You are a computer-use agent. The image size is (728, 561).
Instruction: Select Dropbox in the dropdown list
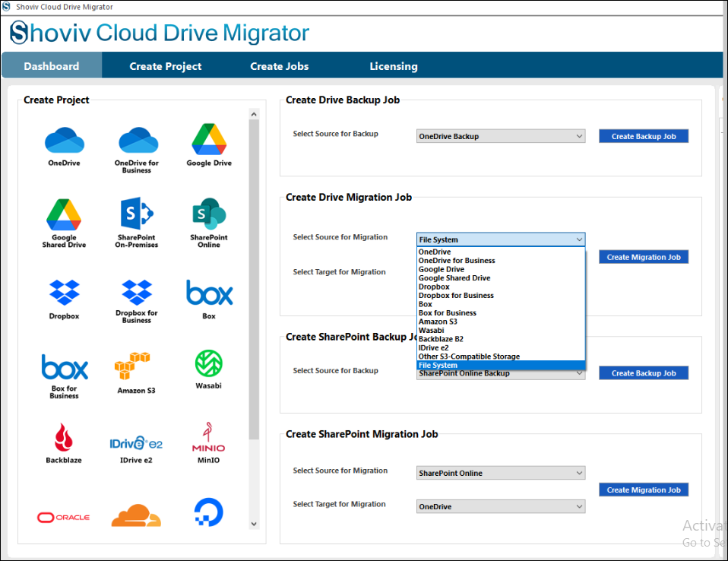coord(501,287)
